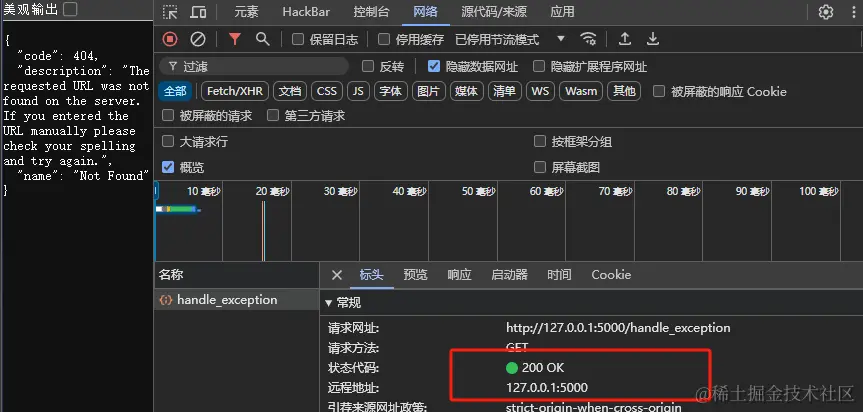Uncheck the 概览 checkbox

(x=168, y=167)
